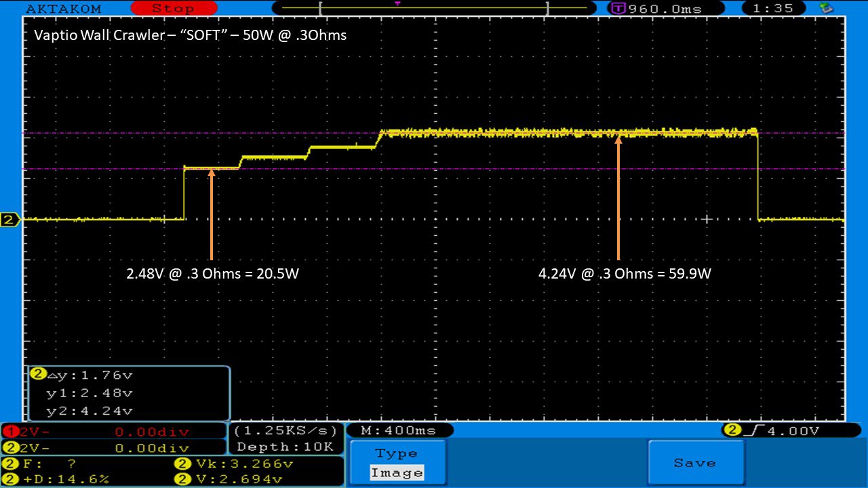Click the horizontal trigger position T icon
Image resolution: width=868 pixels, height=488 pixels.
[x=618, y=9]
